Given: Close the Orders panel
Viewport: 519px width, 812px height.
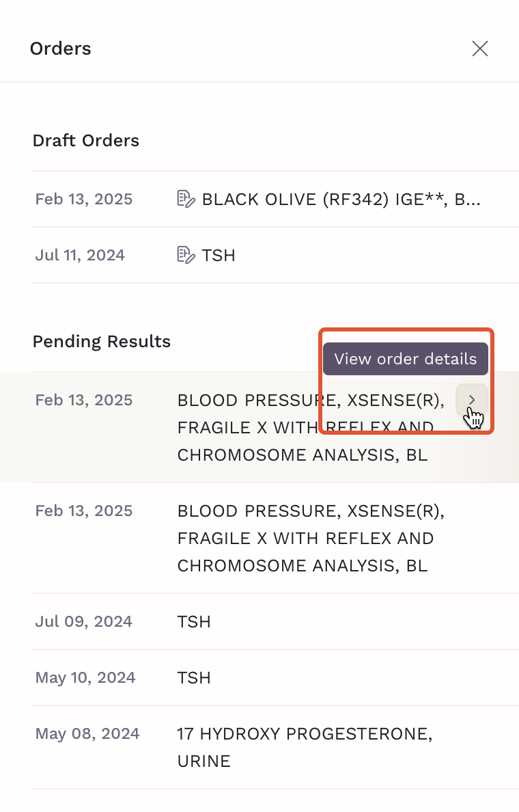Looking at the screenshot, I should click(x=479, y=49).
